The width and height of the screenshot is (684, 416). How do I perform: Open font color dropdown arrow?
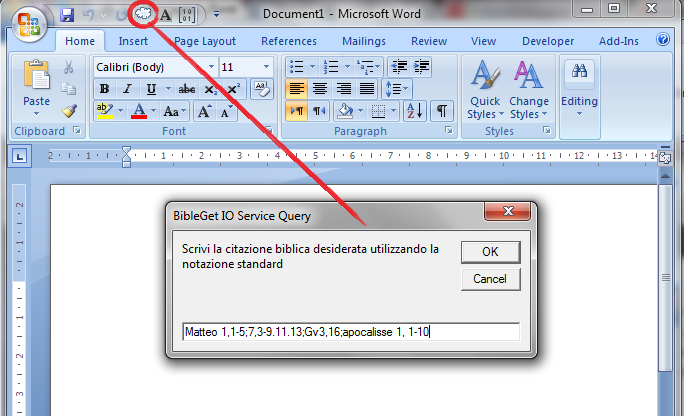point(153,111)
